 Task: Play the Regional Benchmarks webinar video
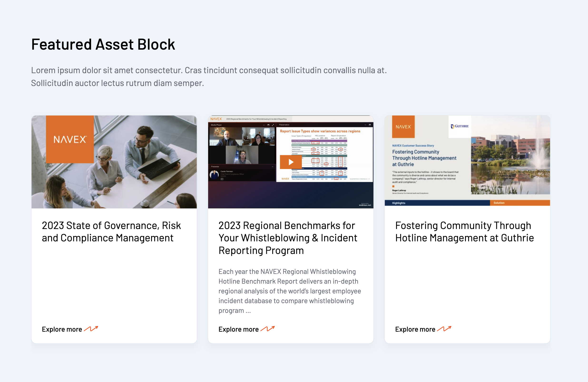[x=291, y=162]
